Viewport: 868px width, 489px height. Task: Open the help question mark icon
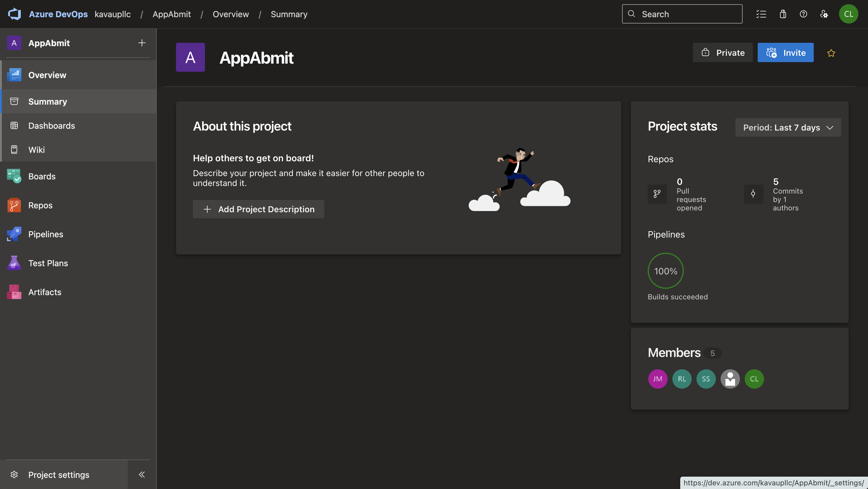pyautogui.click(x=803, y=14)
